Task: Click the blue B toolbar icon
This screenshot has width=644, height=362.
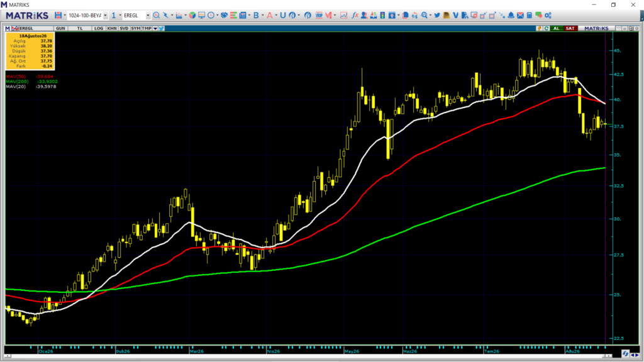Action: coord(256,15)
